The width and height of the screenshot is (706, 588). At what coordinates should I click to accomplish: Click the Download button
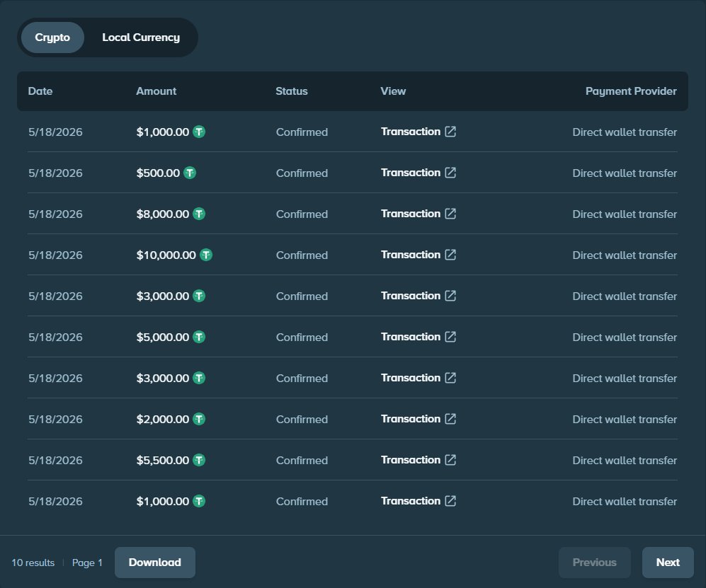click(x=155, y=563)
